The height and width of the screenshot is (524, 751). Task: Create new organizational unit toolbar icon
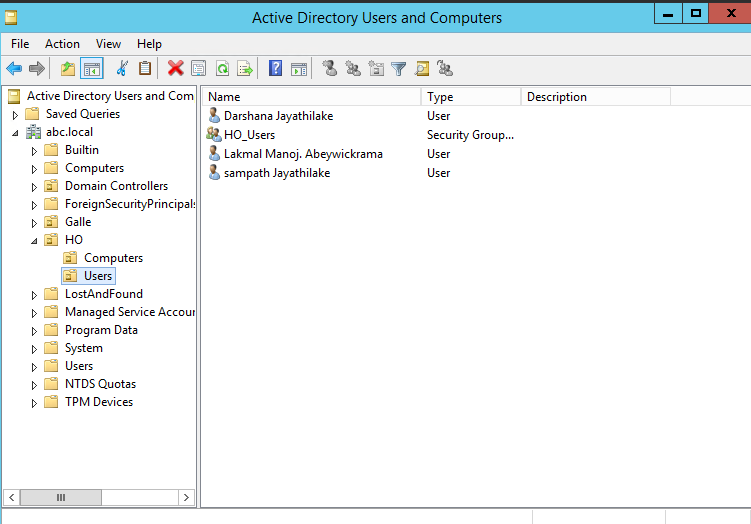click(x=376, y=68)
